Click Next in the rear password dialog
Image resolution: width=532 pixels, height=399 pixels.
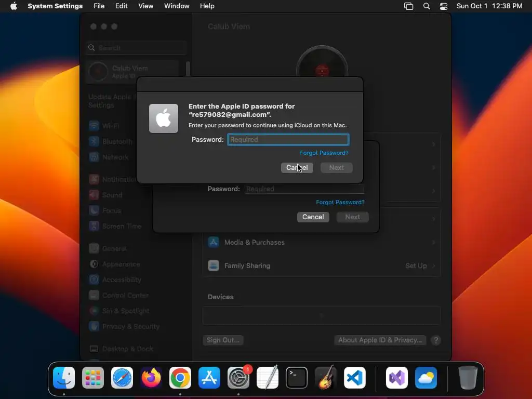[353, 217]
